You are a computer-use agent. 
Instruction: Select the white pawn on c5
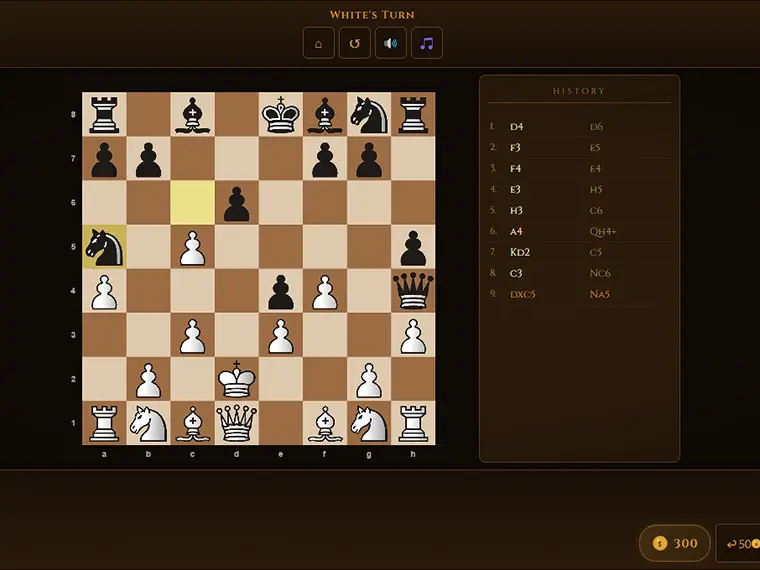(x=192, y=247)
